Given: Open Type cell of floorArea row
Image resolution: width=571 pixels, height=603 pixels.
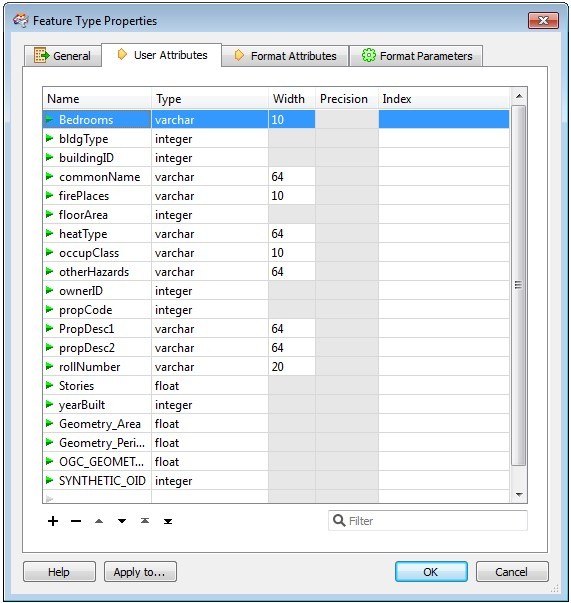Looking at the screenshot, I should pyautogui.click(x=210, y=215).
